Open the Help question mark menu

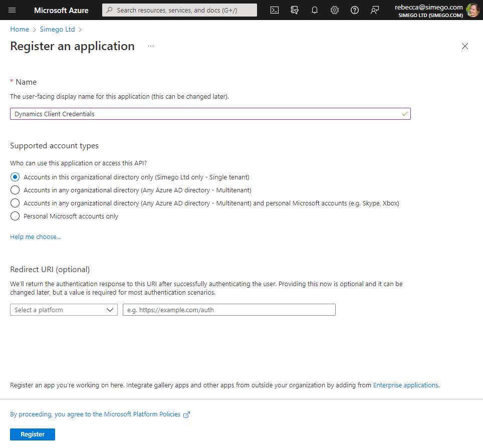tap(355, 10)
